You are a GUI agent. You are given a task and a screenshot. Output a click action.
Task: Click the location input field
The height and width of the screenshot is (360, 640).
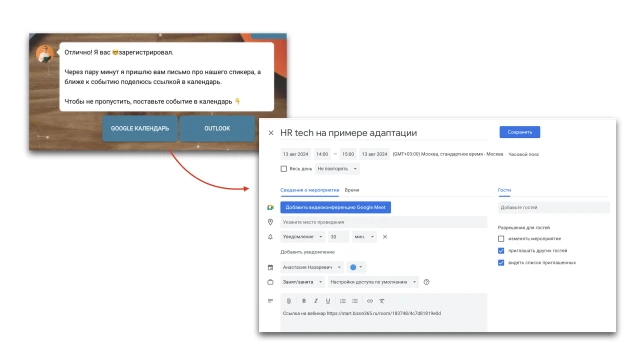pyautogui.click(x=384, y=222)
